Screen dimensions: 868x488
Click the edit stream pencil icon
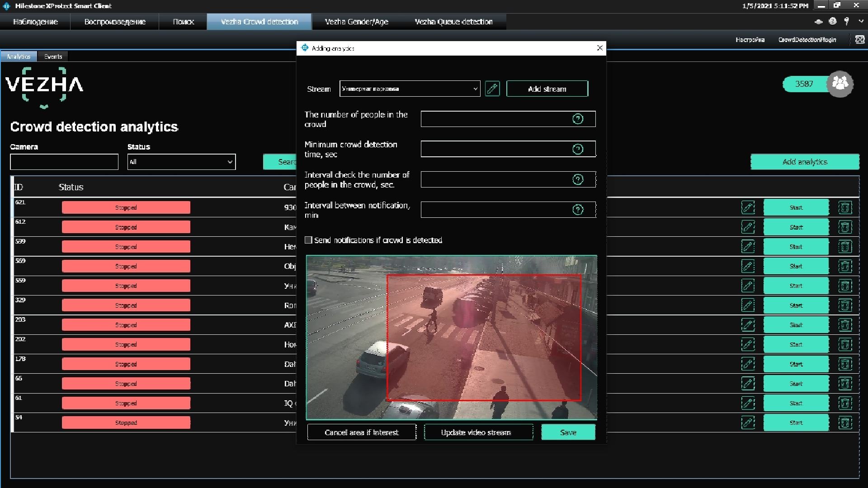click(492, 89)
